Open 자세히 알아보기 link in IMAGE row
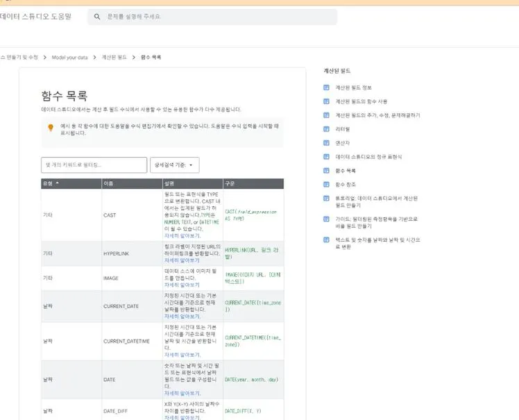 pyautogui.click(x=182, y=285)
